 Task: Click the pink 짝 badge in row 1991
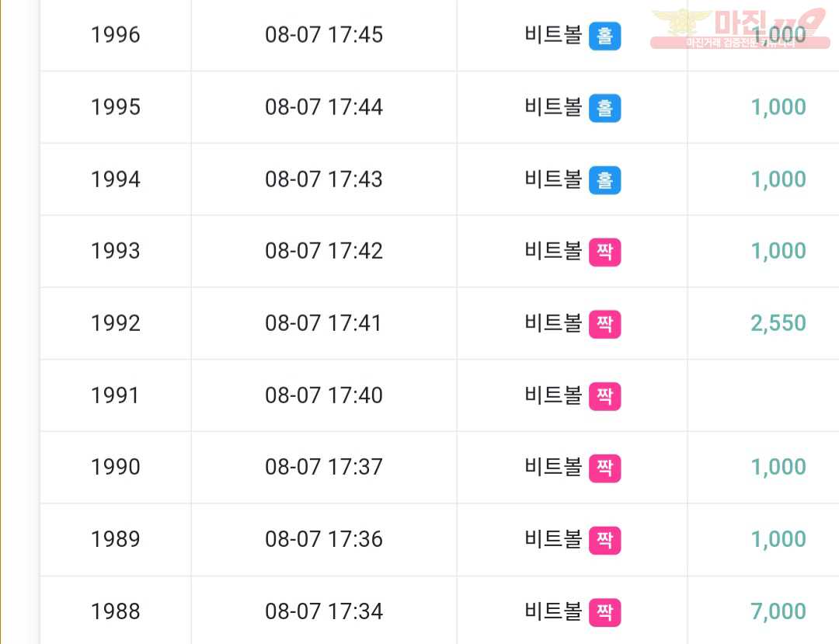coord(604,396)
